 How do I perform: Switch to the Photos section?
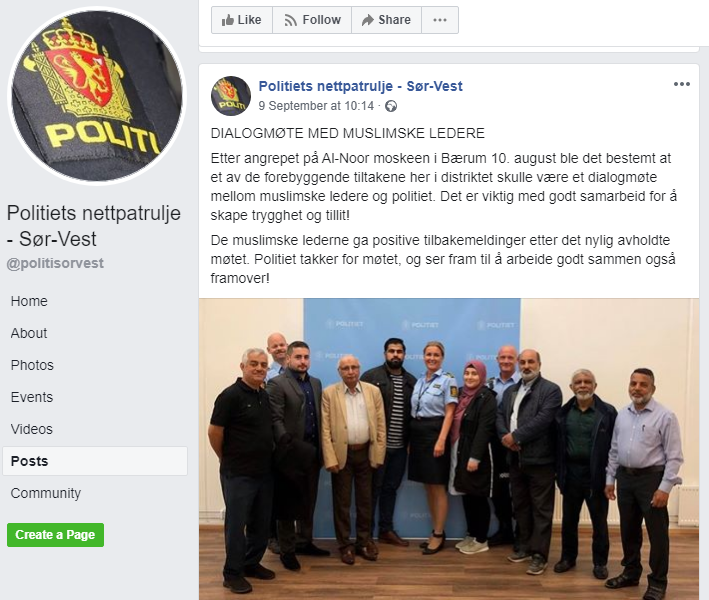pyautogui.click(x=32, y=365)
